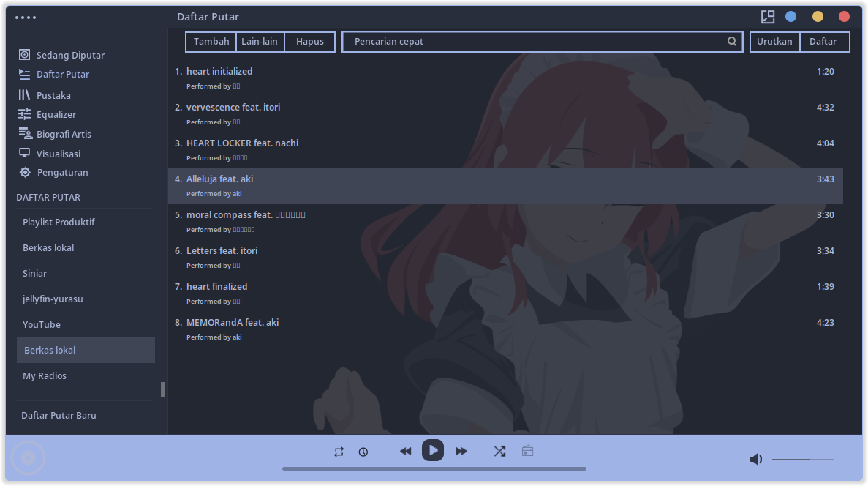Click the Visualisasi monitor icon
Viewport: 868px width, 486px height.
click(24, 154)
